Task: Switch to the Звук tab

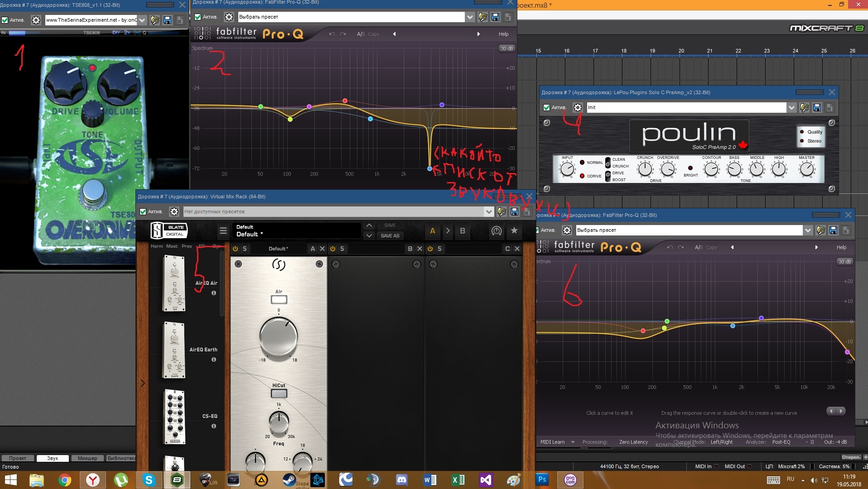Action: coord(53,458)
